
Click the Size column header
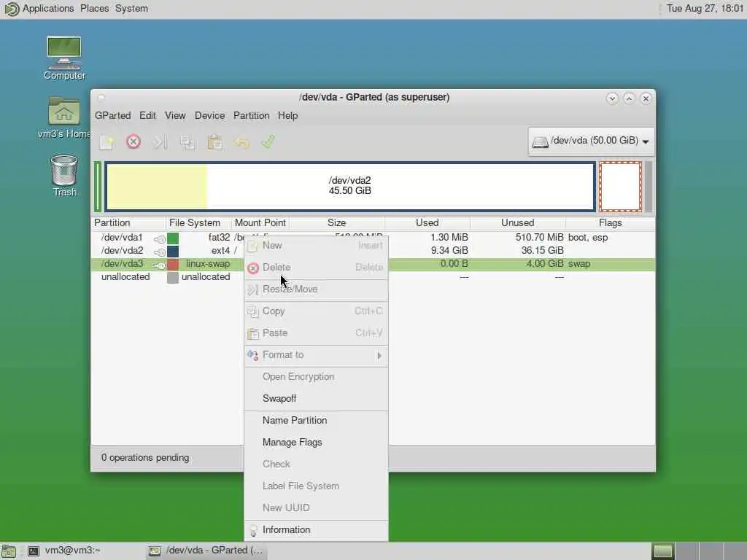pyautogui.click(x=337, y=223)
